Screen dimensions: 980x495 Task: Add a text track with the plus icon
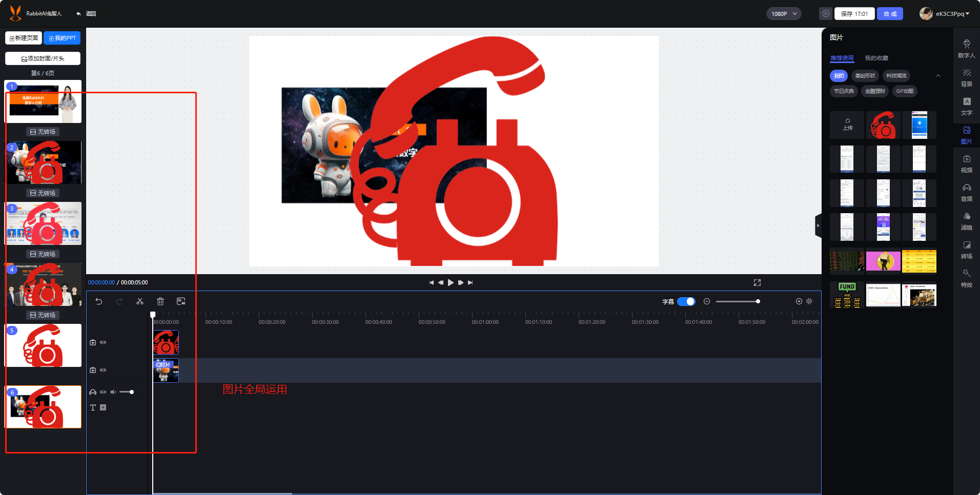pyautogui.click(x=103, y=407)
